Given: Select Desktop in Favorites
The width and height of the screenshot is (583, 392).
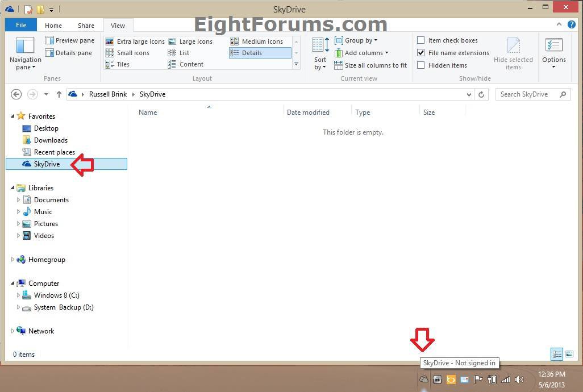Looking at the screenshot, I should (46, 128).
